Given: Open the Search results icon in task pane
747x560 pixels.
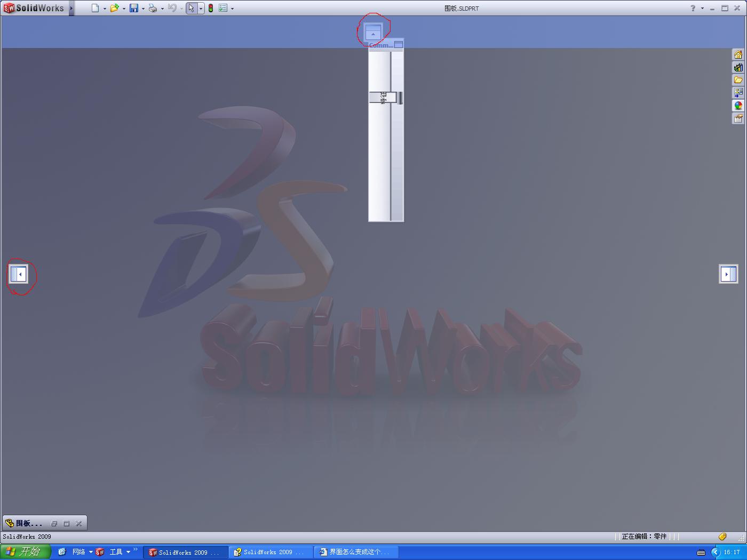Looking at the screenshot, I should click(738, 93).
